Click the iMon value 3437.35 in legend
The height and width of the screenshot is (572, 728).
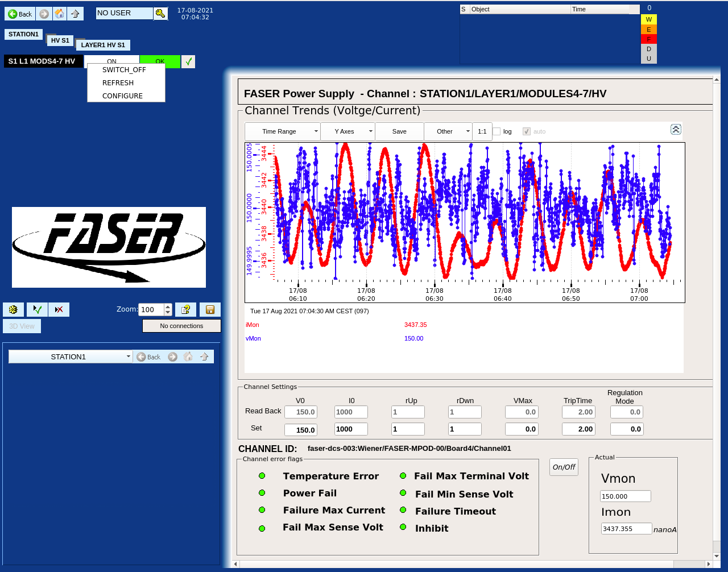pyautogui.click(x=415, y=325)
